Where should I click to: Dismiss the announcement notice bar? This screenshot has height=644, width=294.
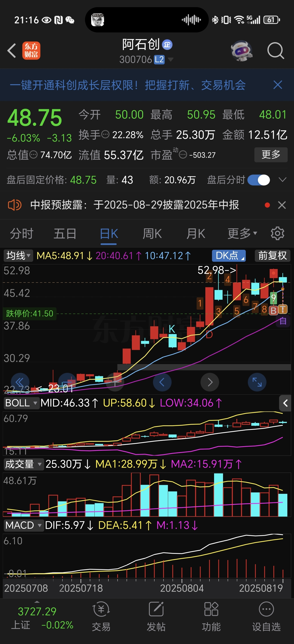282,205
